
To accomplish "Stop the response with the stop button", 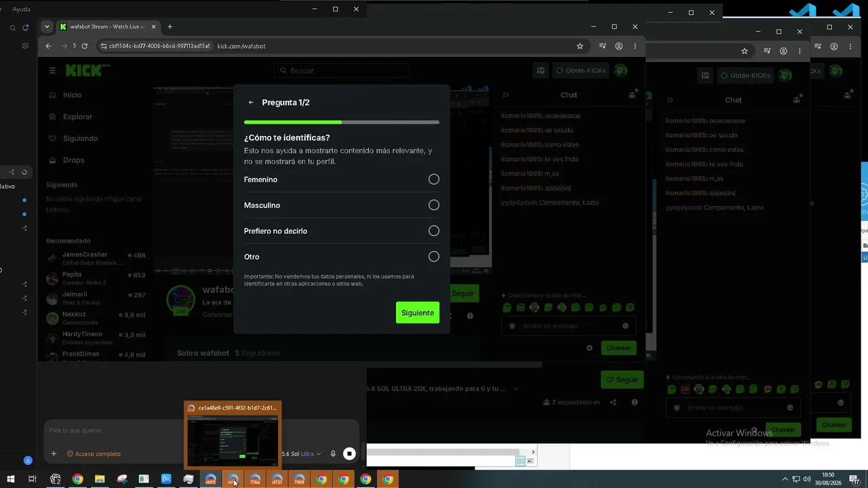I will [349, 454].
